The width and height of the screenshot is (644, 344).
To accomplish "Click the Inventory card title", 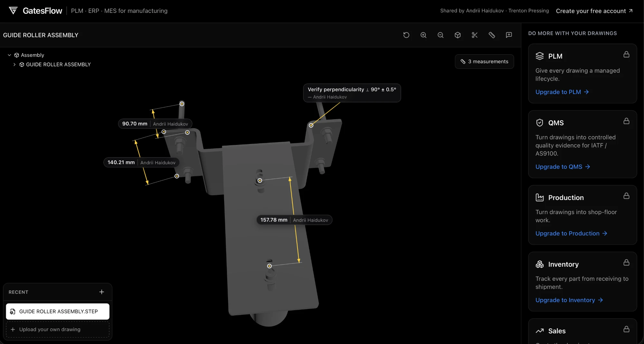I will 563,264.
